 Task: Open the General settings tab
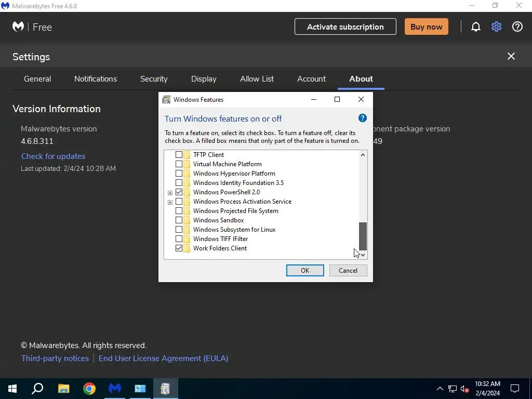(37, 79)
